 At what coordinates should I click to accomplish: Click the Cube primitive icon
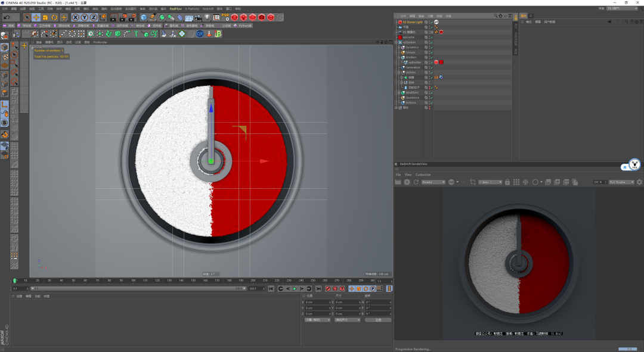(x=144, y=17)
